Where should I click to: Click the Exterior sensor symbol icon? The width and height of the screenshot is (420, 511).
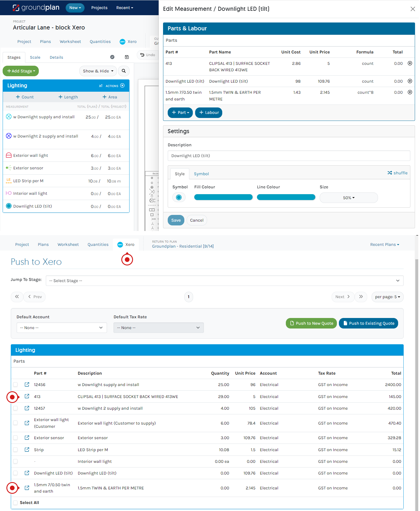click(x=9, y=168)
